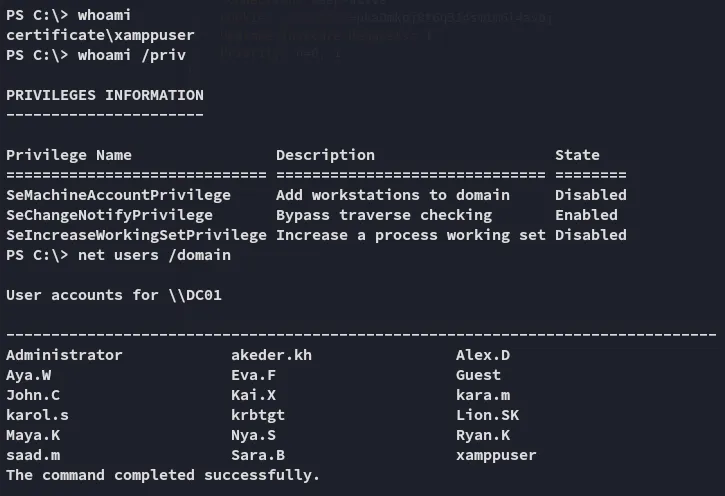Click the 'PRIVILEGES INFORMATION' heading

104,95
